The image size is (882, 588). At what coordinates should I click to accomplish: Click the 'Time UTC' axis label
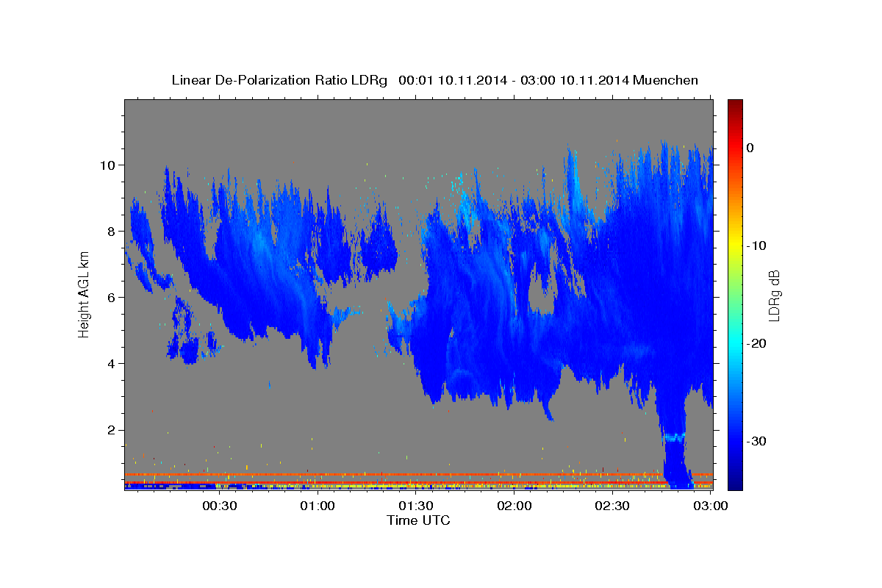point(418,520)
